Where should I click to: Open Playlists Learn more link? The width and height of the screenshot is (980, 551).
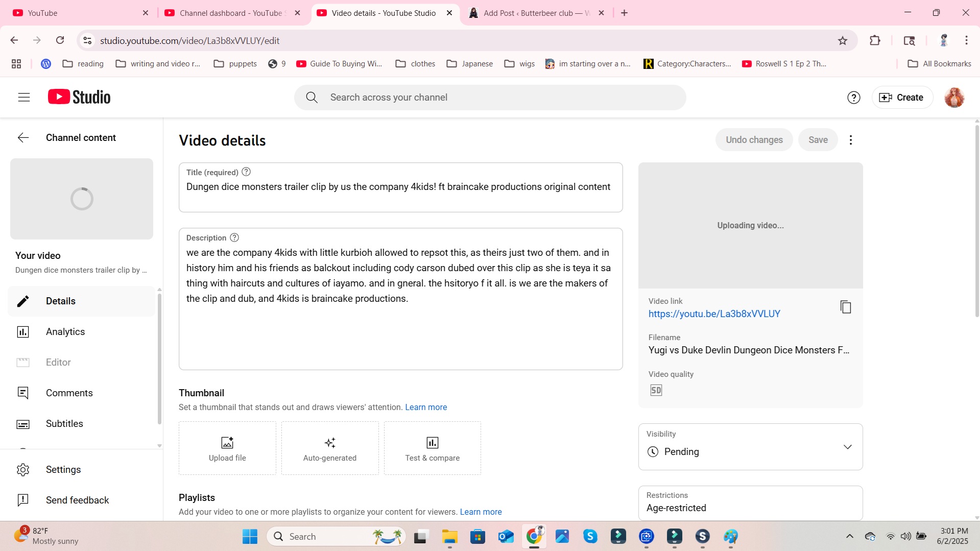click(x=481, y=512)
